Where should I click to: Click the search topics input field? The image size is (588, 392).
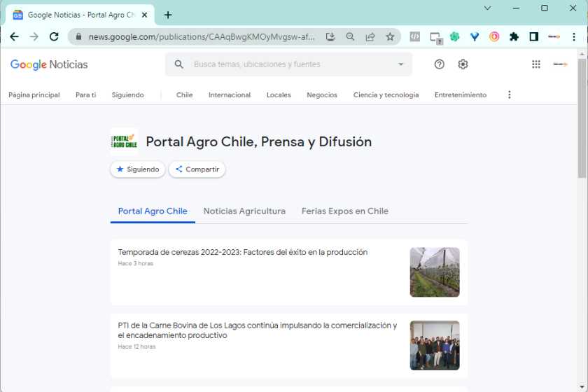(x=287, y=64)
